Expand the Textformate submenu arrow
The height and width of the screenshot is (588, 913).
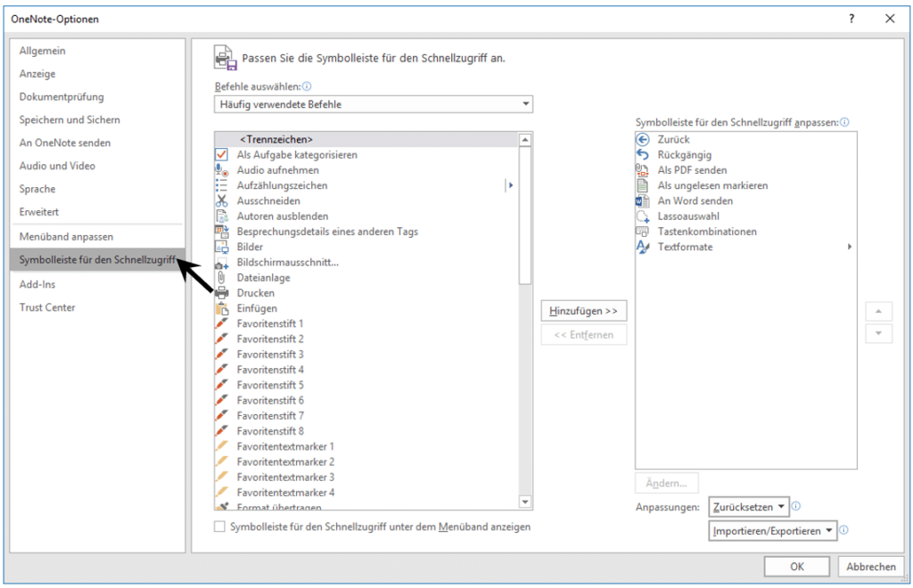point(850,247)
